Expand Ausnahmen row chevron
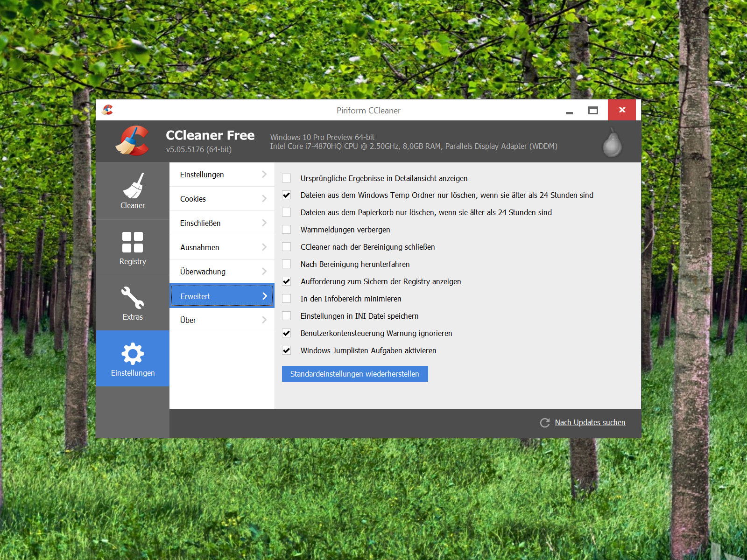The height and width of the screenshot is (560, 747). click(264, 247)
